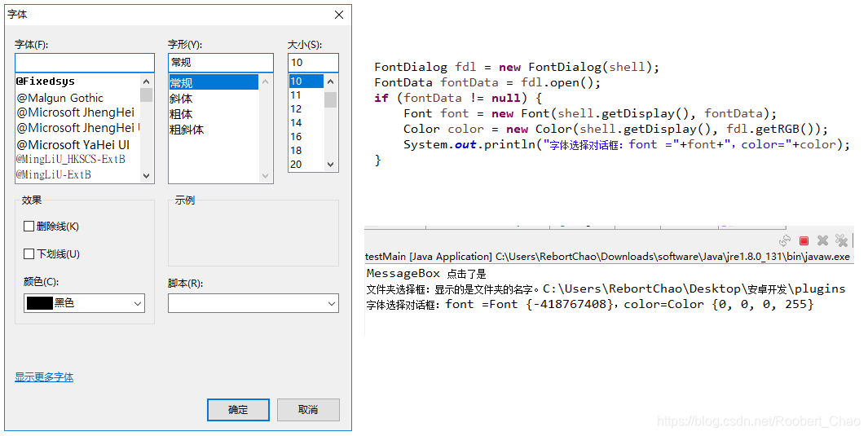The image size is (868, 436).
Task: Click the 确定 button
Action: pyautogui.click(x=238, y=409)
